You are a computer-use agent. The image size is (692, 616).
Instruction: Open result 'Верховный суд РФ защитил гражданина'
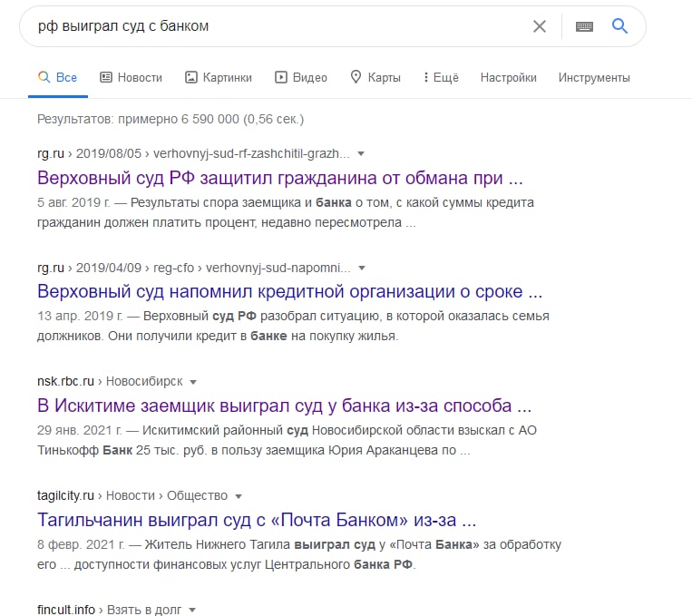(280, 178)
